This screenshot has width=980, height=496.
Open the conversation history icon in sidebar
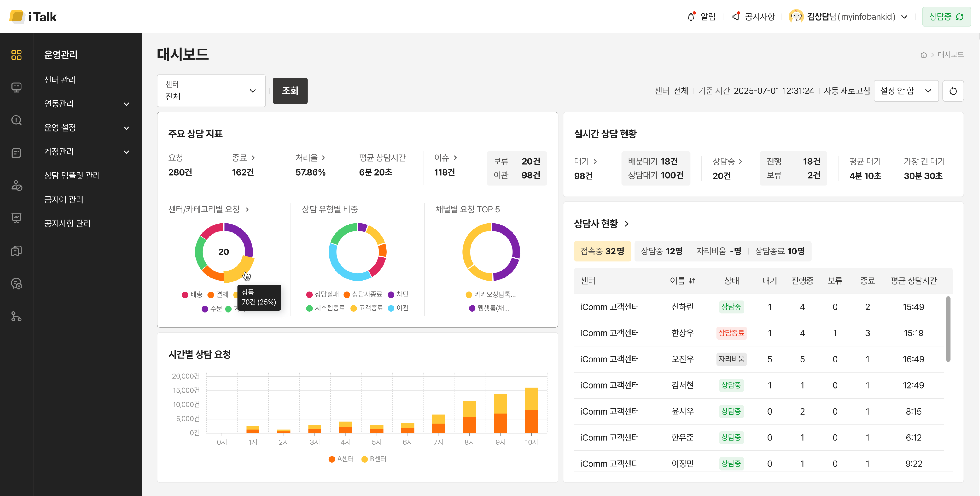pyautogui.click(x=16, y=251)
